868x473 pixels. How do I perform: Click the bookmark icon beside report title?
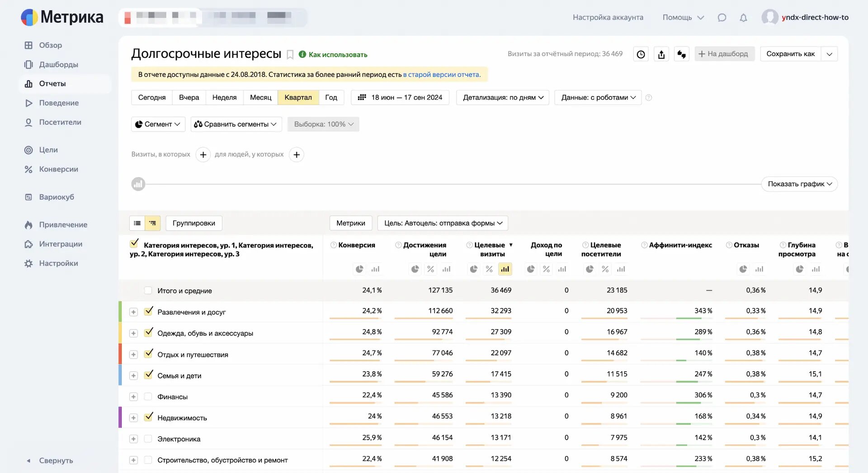290,55
